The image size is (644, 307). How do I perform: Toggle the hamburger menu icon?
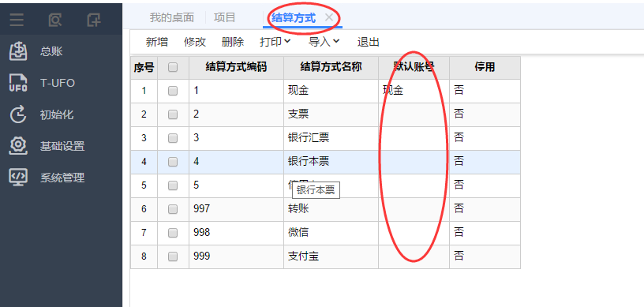17,19
